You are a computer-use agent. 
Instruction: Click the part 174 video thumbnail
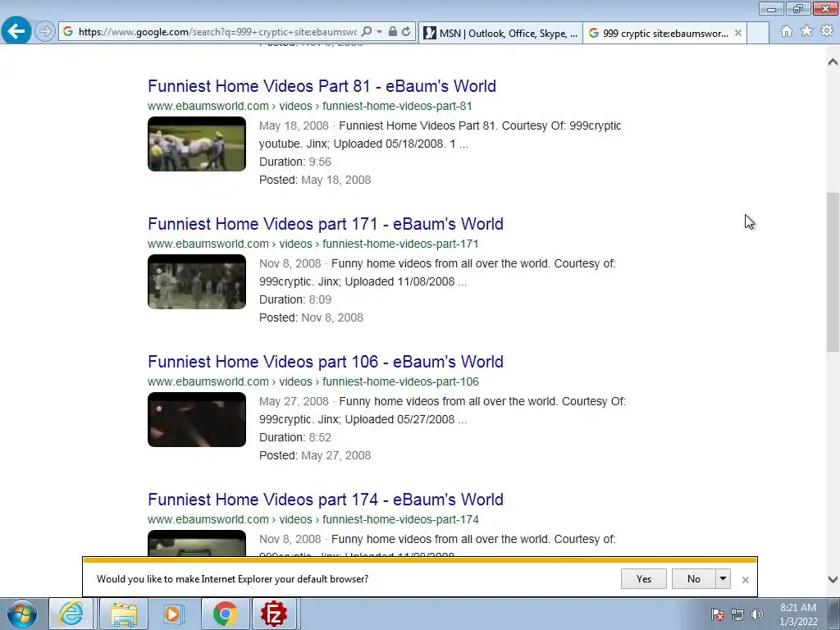[197, 543]
